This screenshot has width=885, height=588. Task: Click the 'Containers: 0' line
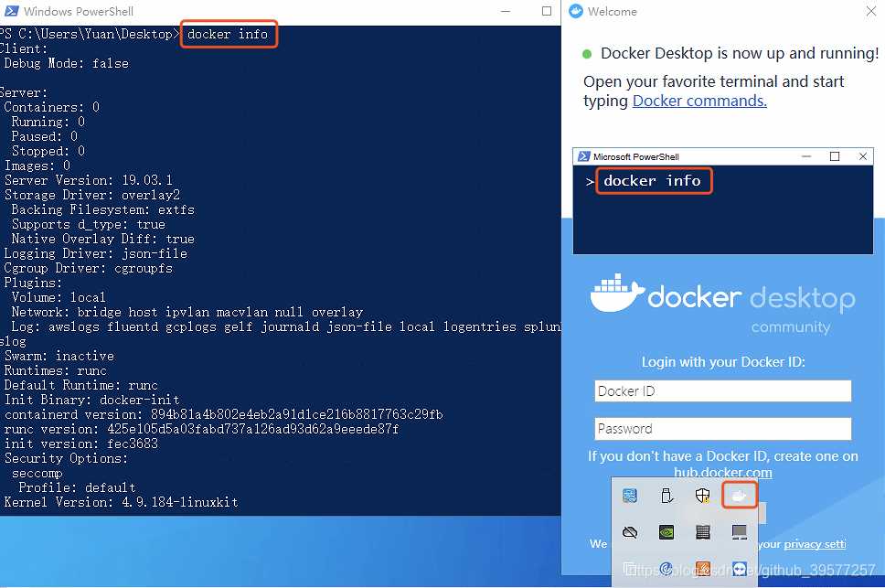51,107
